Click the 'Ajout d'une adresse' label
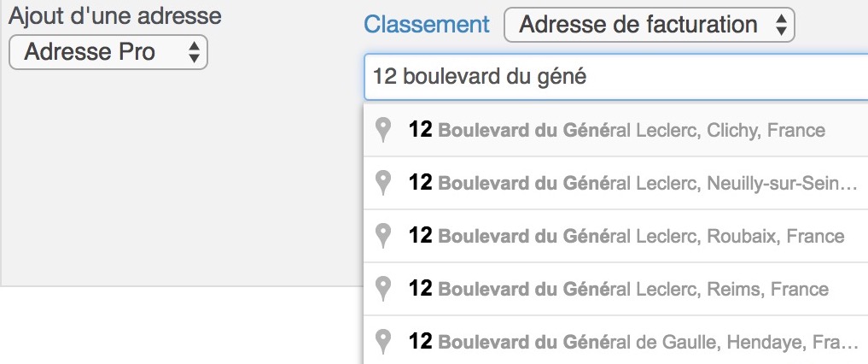Screen dimensions: 868x364 pyautogui.click(x=115, y=15)
